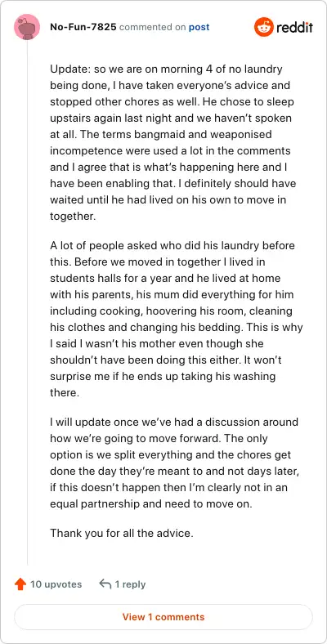Click the "commented on" text in the header

[x=152, y=27]
